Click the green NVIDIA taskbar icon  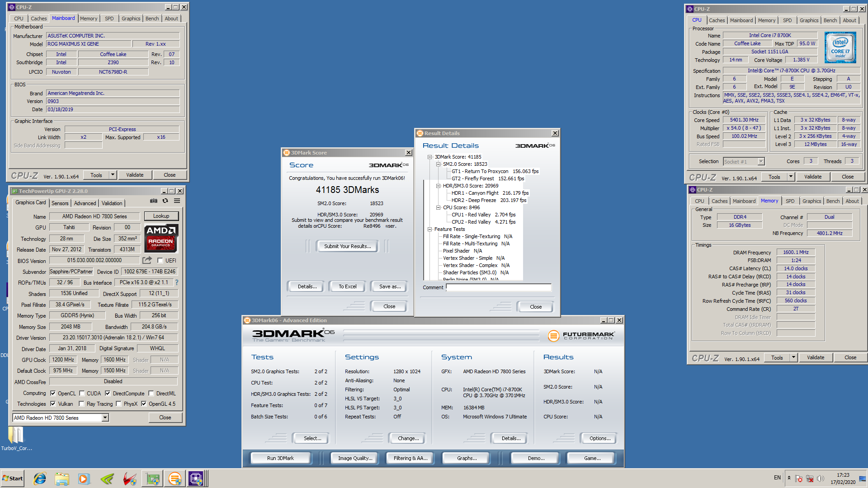coord(107,479)
